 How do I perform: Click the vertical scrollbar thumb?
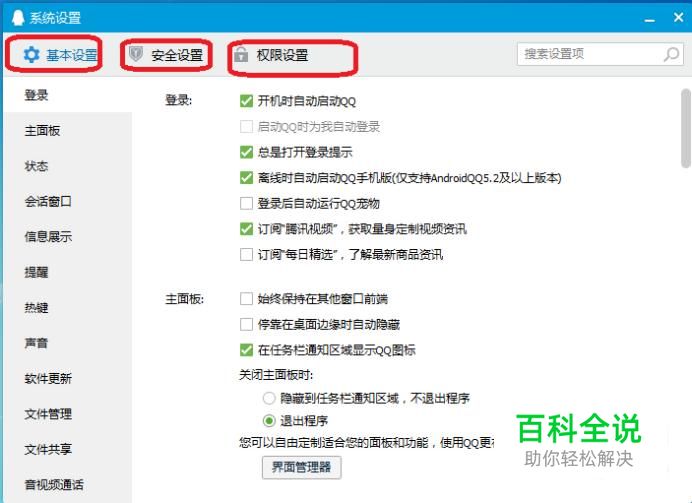685,128
